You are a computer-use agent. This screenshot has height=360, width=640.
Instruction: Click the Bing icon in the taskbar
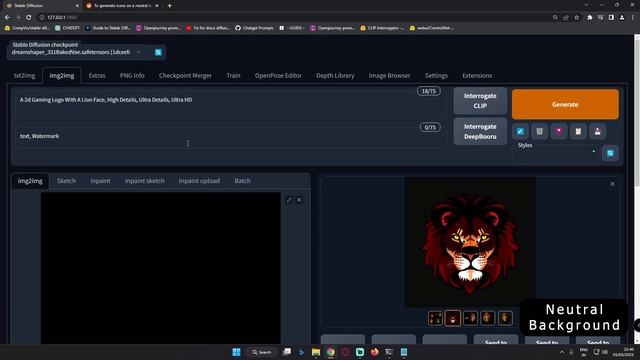click(301, 352)
